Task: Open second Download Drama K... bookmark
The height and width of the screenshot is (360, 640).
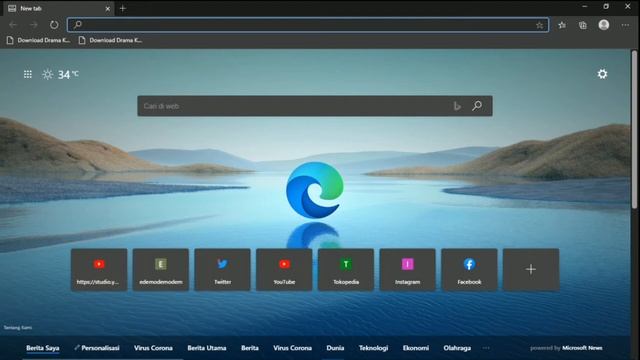Action: pos(111,40)
